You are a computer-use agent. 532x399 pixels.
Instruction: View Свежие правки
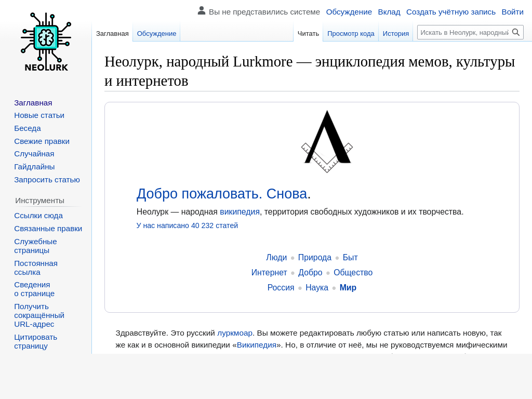[x=42, y=141]
